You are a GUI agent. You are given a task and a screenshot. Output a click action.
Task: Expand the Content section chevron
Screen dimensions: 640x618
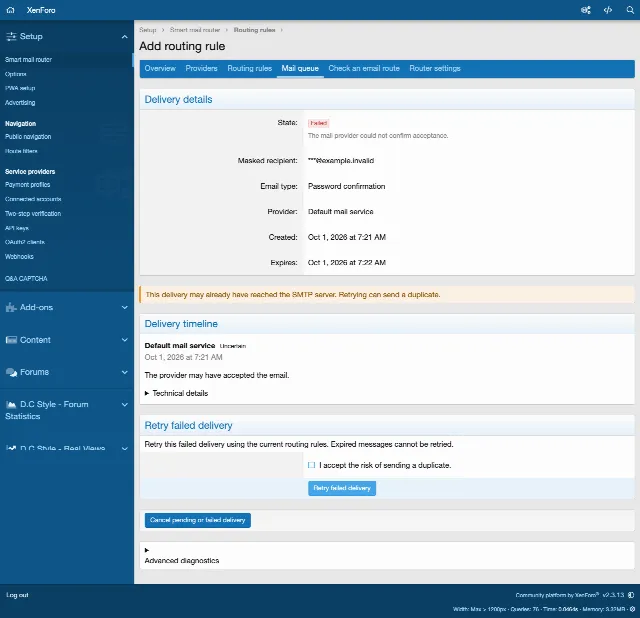pos(124,340)
